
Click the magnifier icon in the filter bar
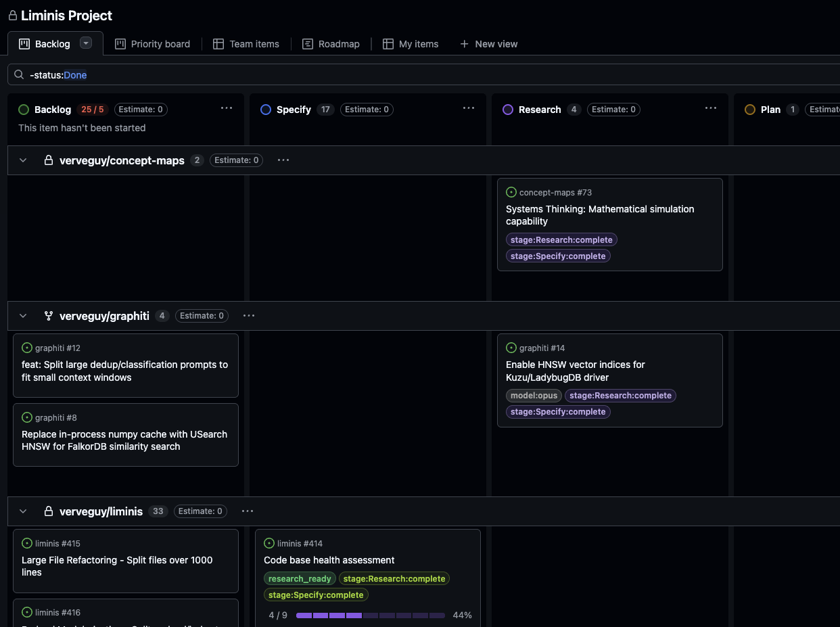tap(18, 74)
